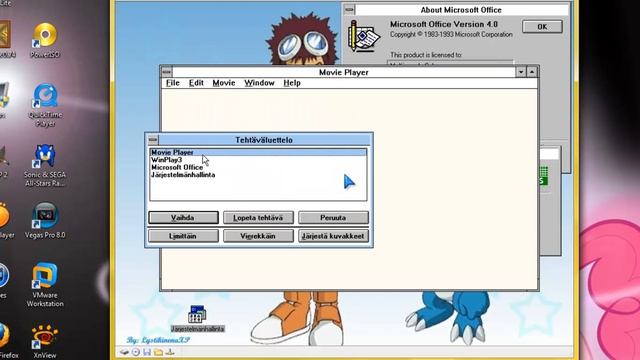Open the Edit menu in Movie Player

[196, 83]
